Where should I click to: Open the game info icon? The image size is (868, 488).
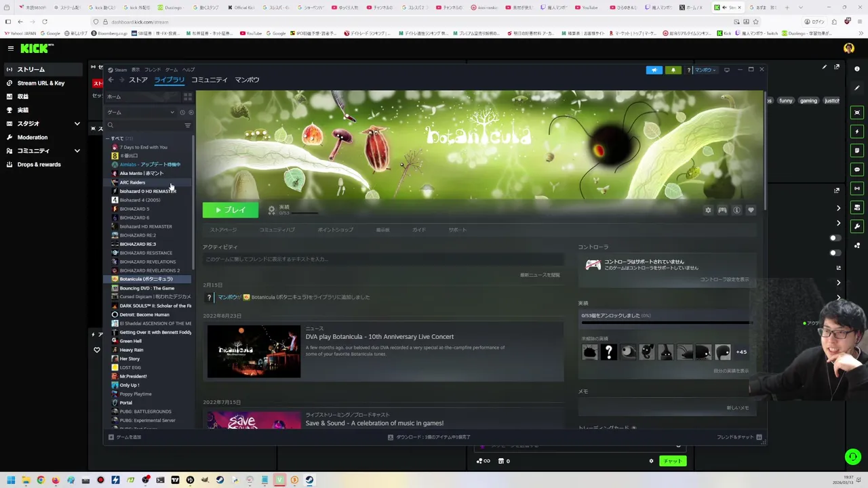point(736,210)
